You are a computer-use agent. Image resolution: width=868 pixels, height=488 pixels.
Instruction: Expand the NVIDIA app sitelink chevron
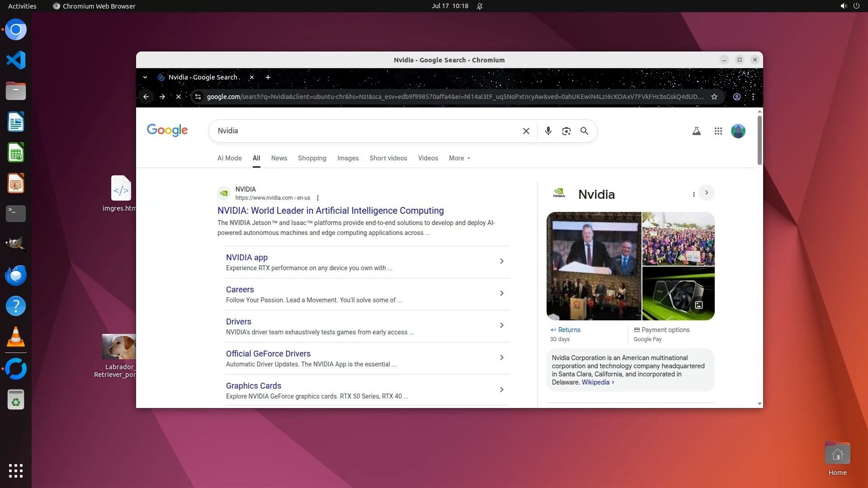pos(501,261)
